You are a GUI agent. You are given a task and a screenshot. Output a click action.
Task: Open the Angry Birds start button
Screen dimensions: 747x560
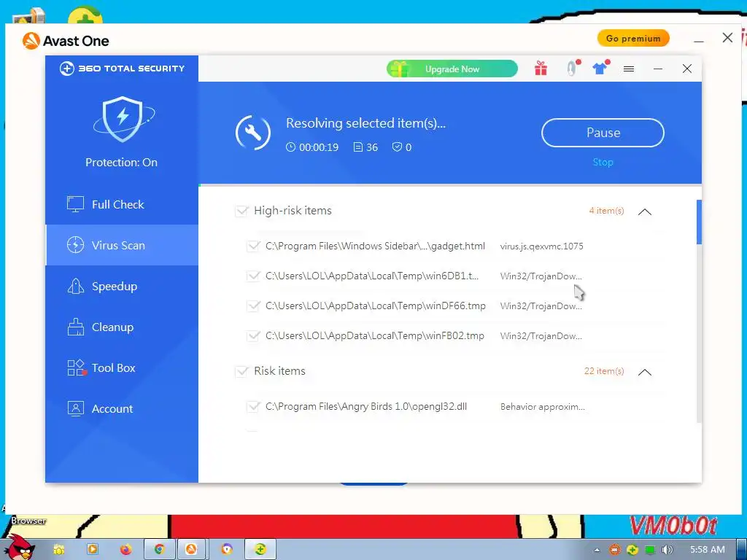18,547
